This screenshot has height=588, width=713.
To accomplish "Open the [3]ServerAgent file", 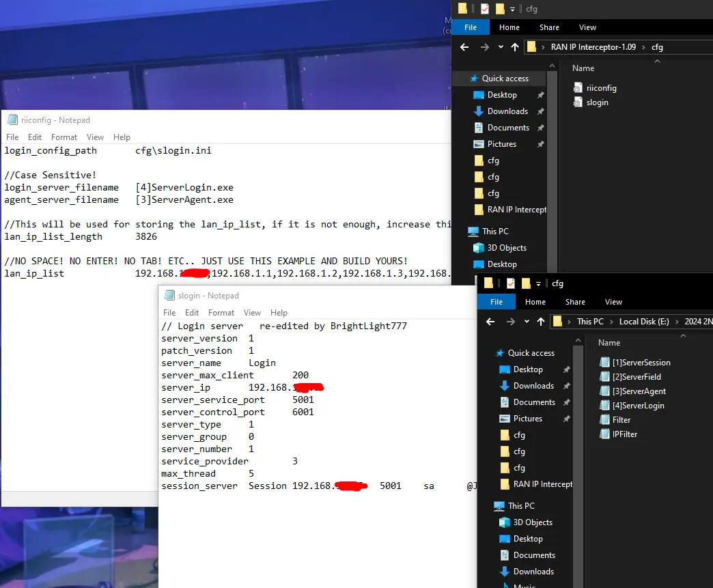I will pyautogui.click(x=633, y=391).
